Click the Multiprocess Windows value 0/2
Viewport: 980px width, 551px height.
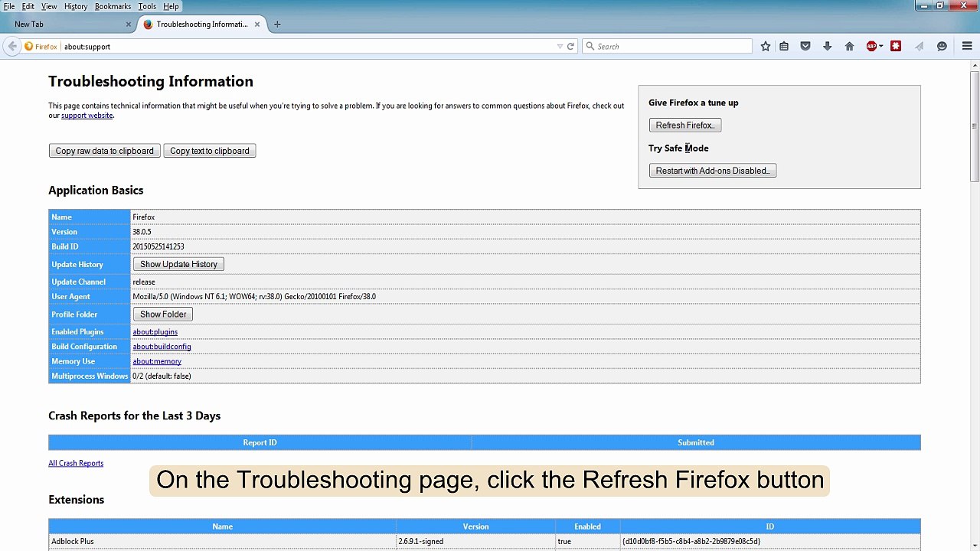point(162,377)
